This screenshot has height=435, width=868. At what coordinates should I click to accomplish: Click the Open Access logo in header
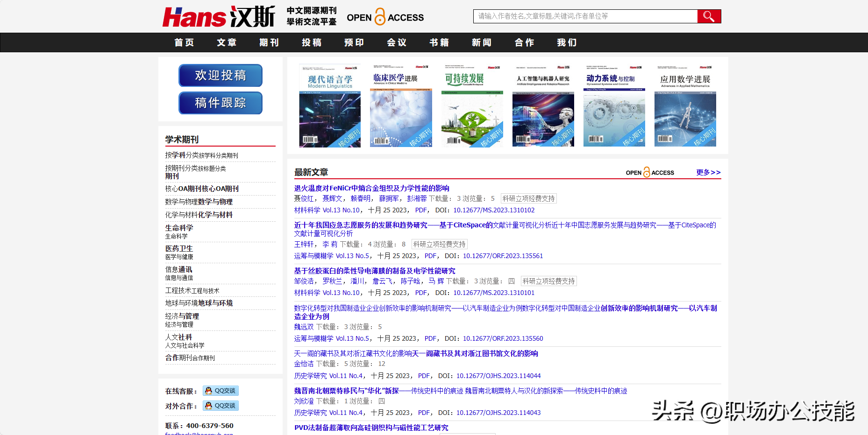385,17
